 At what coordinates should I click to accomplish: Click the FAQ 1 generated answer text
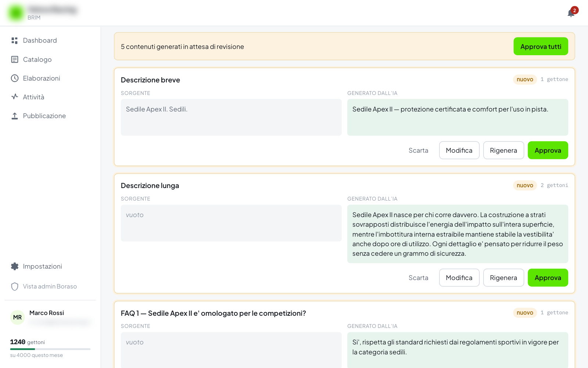point(458,350)
